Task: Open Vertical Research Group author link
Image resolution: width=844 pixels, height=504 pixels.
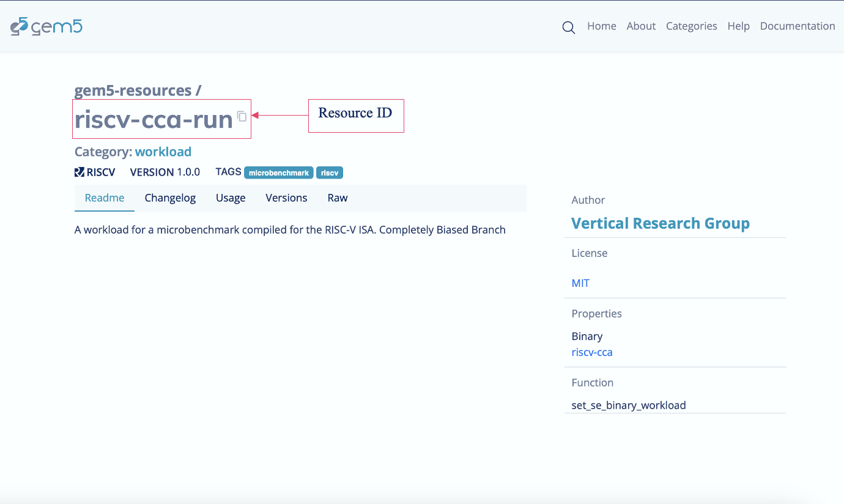Action: tap(660, 224)
